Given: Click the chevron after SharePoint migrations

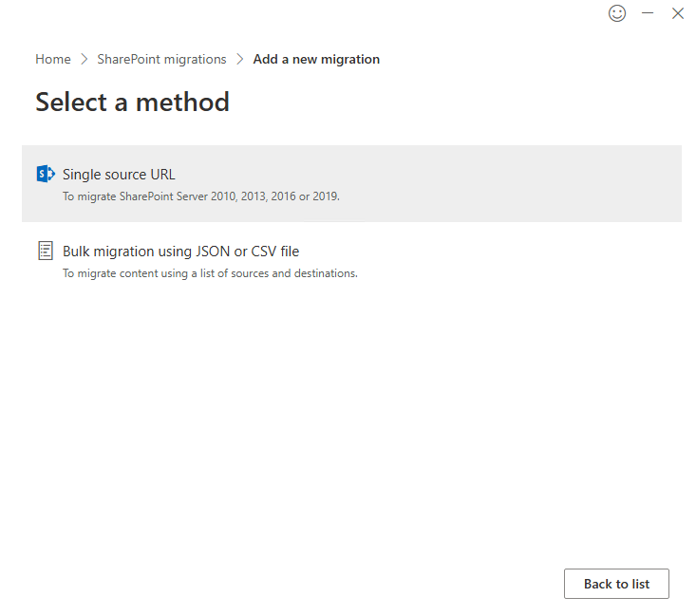Looking at the screenshot, I should pyautogui.click(x=240, y=59).
